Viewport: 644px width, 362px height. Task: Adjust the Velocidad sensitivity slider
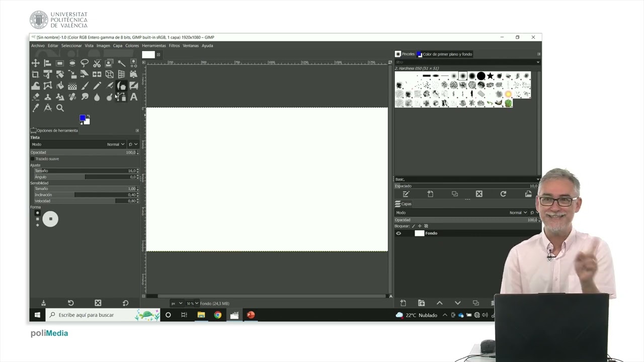coord(87,201)
